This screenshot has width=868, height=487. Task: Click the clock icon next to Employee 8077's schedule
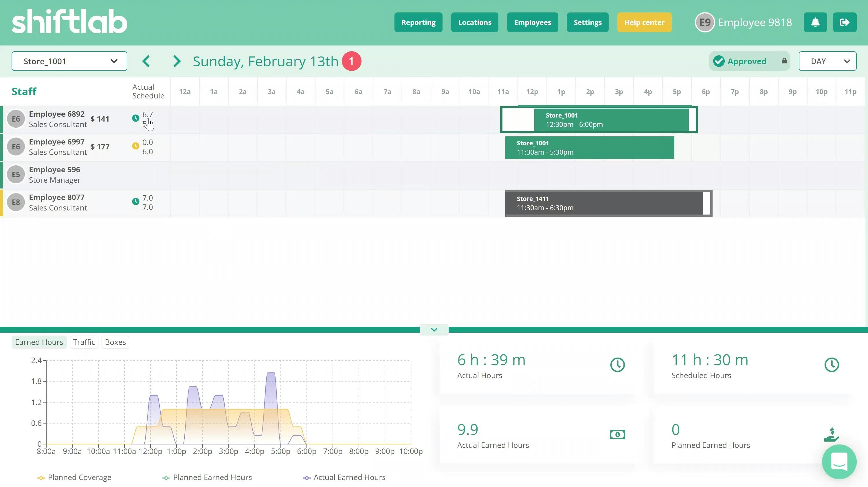[x=135, y=202]
